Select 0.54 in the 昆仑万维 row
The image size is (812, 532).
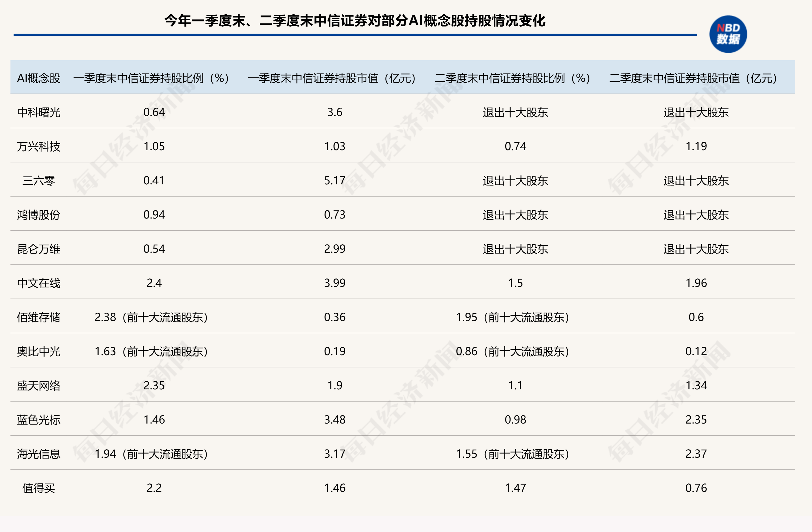154,248
